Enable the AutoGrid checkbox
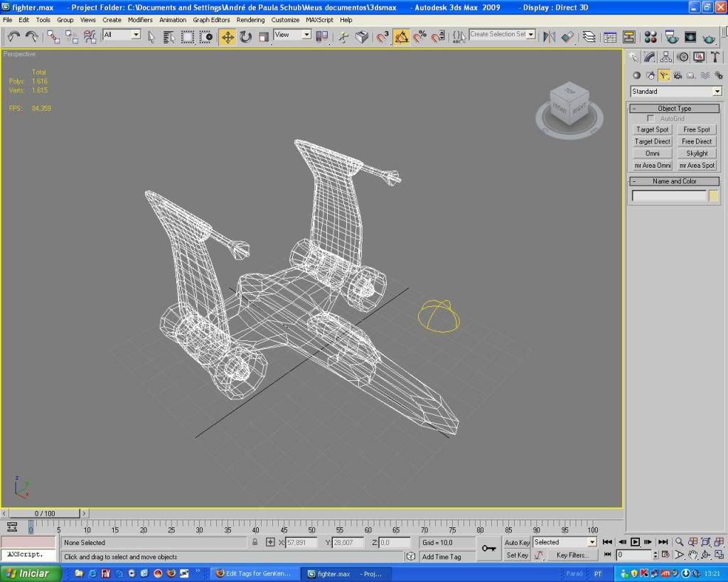 [x=651, y=119]
